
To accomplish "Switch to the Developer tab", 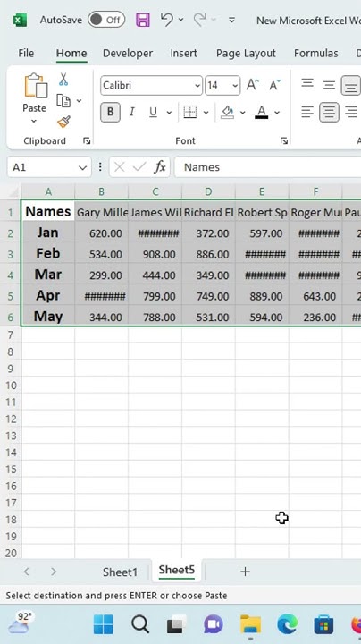I will point(128,53).
